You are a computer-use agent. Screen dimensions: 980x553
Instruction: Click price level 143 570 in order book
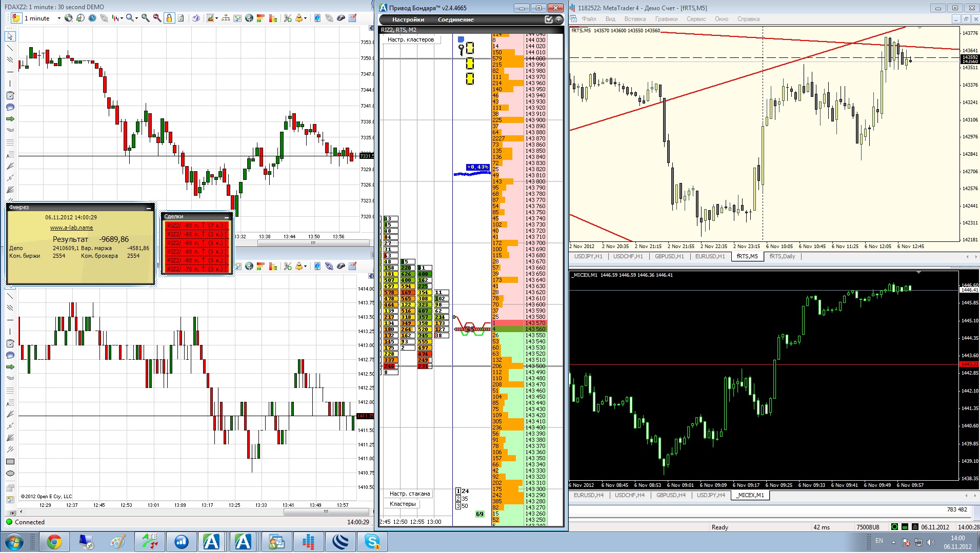coord(535,323)
